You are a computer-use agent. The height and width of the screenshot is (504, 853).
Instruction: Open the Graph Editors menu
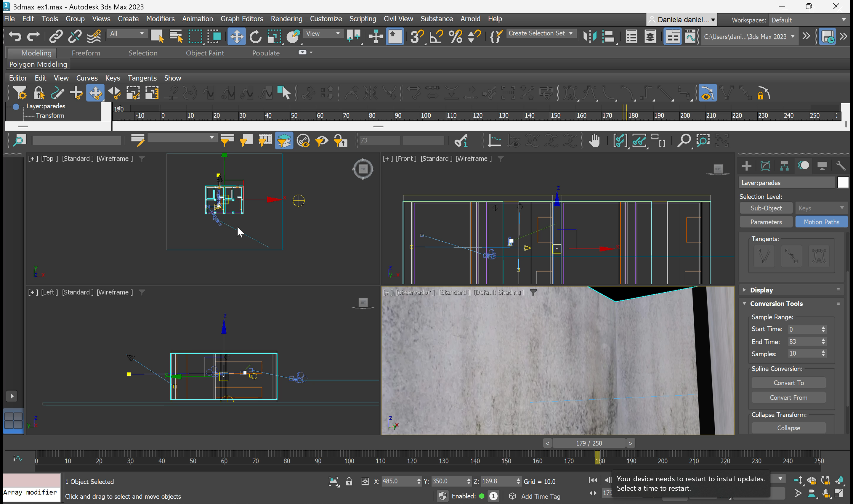241,19
